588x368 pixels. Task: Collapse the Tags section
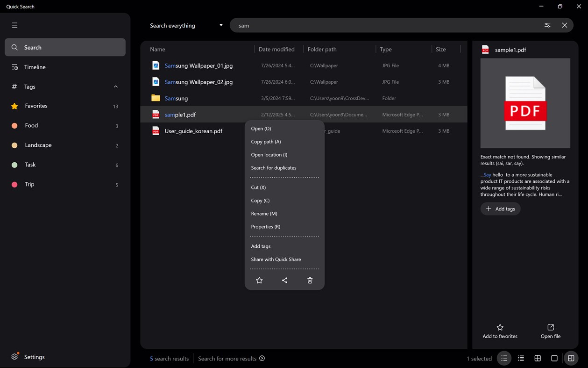(115, 87)
